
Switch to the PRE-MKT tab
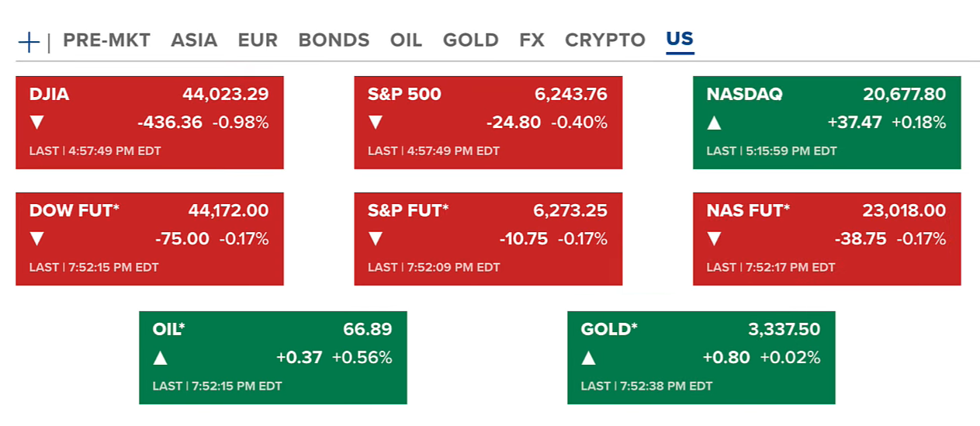click(106, 40)
